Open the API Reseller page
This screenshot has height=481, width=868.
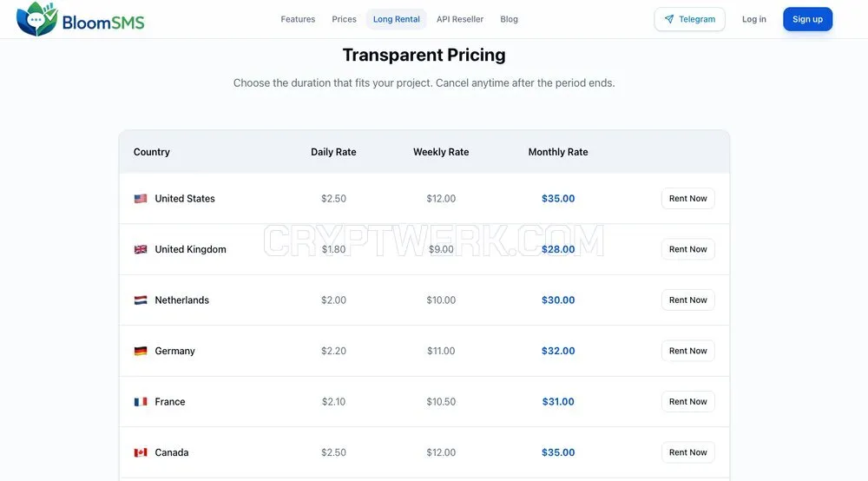[x=460, y=19]
